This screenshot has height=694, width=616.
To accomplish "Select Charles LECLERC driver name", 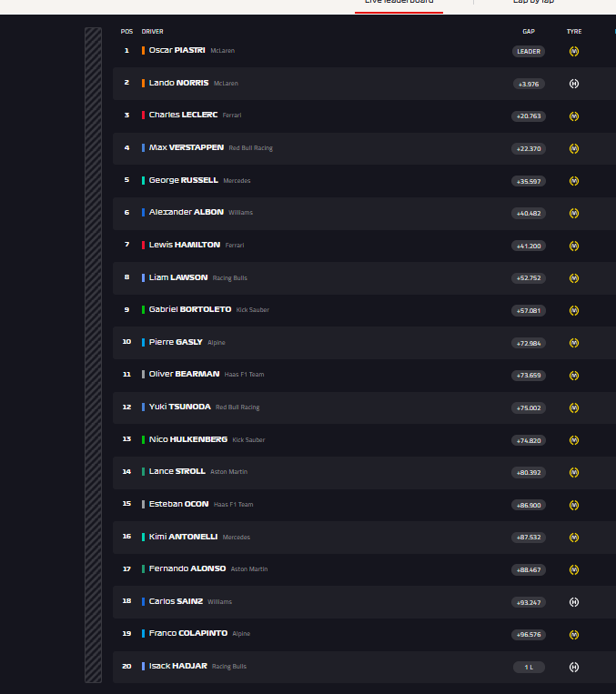I will (x=183, y=115).
